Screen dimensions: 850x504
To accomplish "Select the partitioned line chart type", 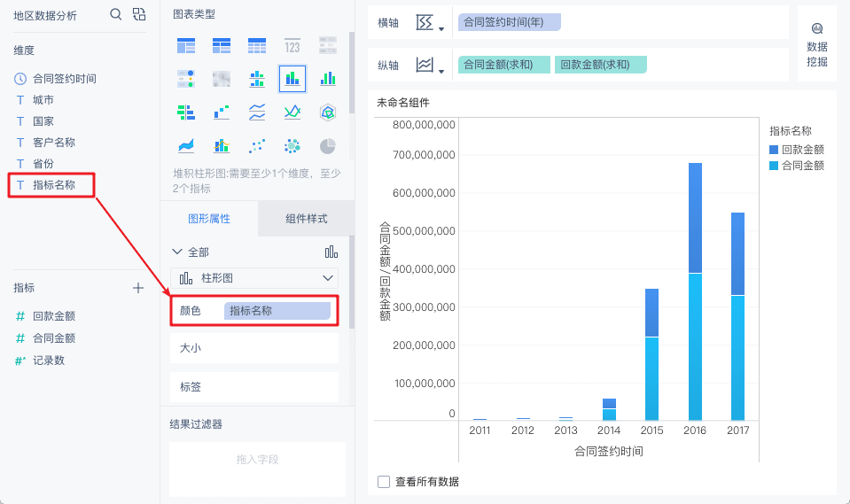I will (257, 112).
